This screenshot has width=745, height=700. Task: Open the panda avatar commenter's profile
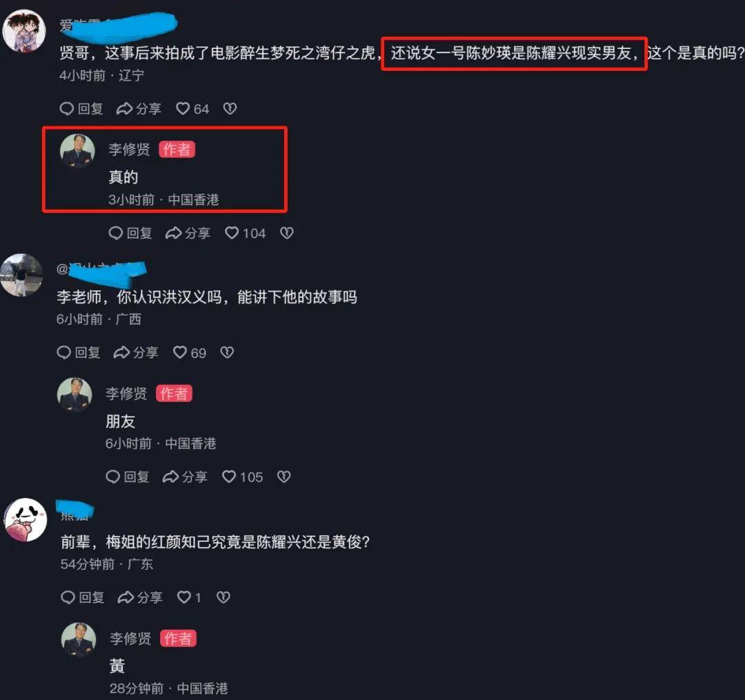tap(26, 519)
